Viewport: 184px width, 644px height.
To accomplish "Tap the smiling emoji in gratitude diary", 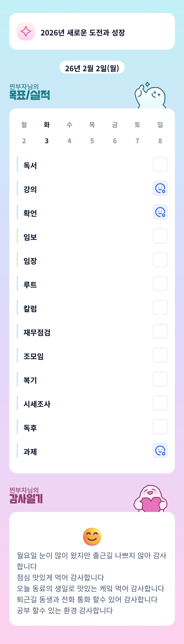I will 92,536.
